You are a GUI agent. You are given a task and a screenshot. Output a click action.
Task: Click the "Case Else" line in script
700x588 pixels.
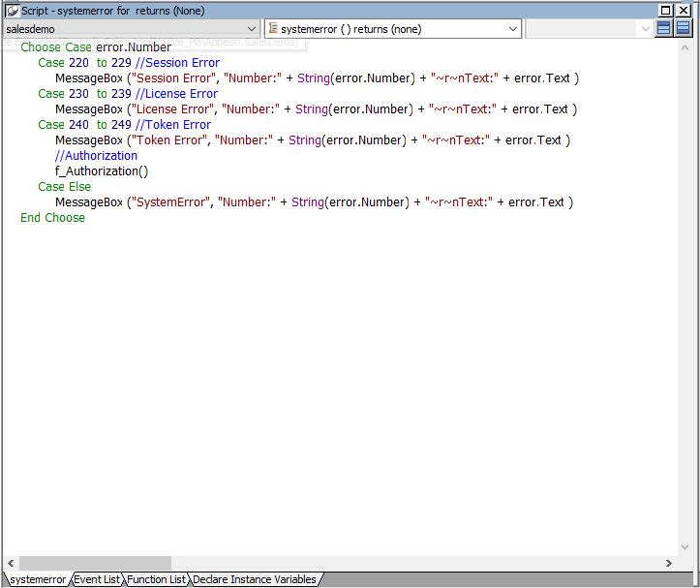(x=64, y=187)
